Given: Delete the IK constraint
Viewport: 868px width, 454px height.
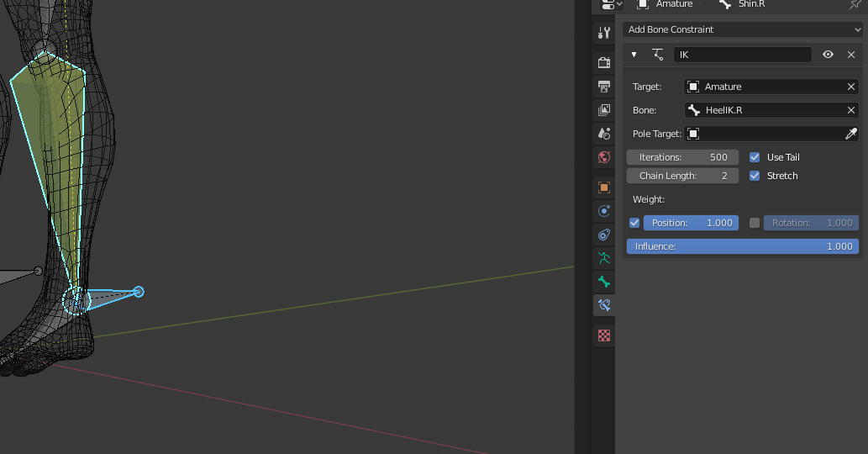Looking at the screenshot, I should pyautogui.click(x=851, y=55).
